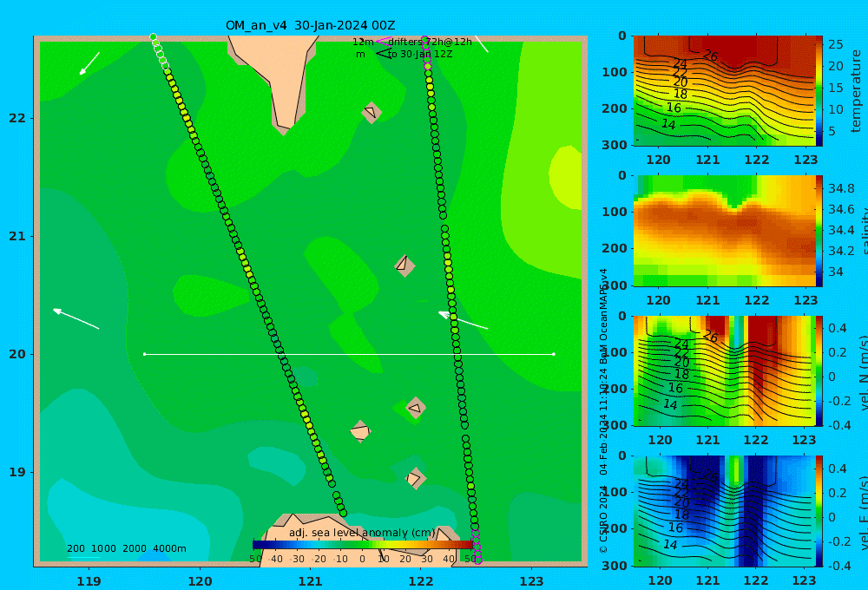
Task: Click the small island near latitude 22
Action: pos(372,112)
